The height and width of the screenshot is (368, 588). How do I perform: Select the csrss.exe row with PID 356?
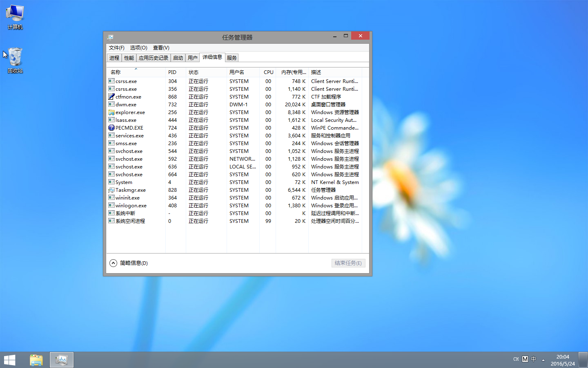tap(234, 89)
